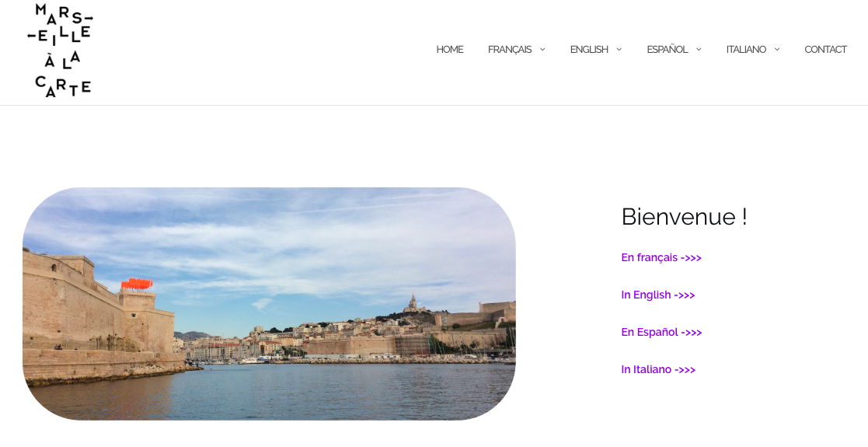This screenshot has width=868, height=447.
Task: Click the orange flags atop the fort
Action: 137,284
